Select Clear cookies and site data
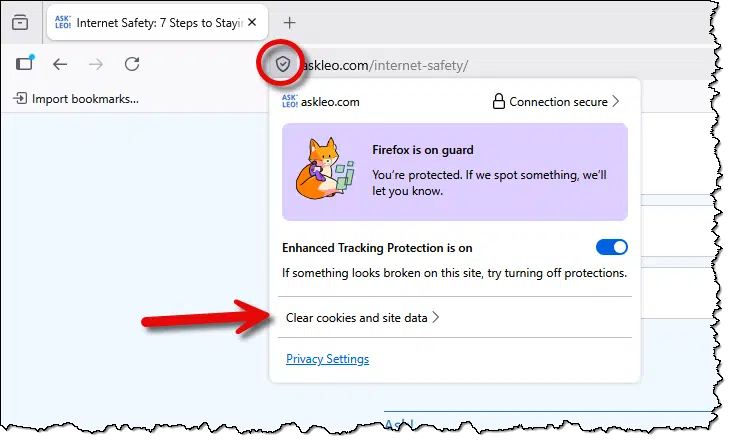Screen dimensions: 731x443 pyautogui.click(x=357, y=318)
